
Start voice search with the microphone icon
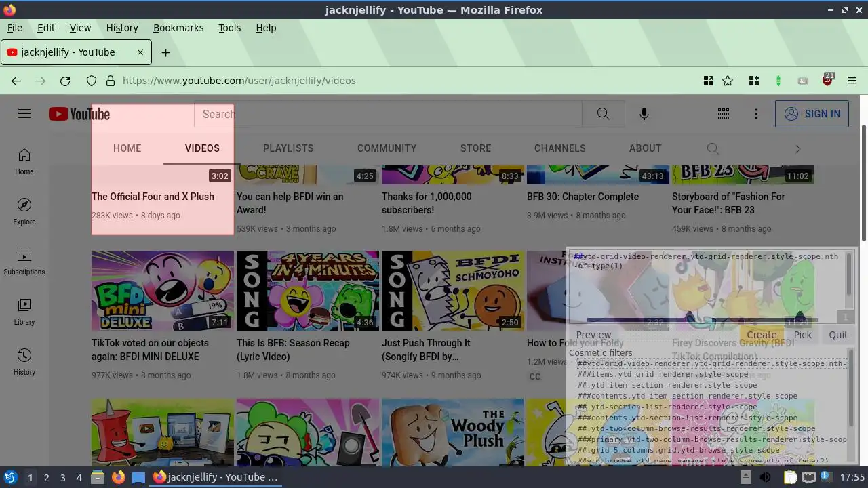pyautogui.click(x=644, y=114)
